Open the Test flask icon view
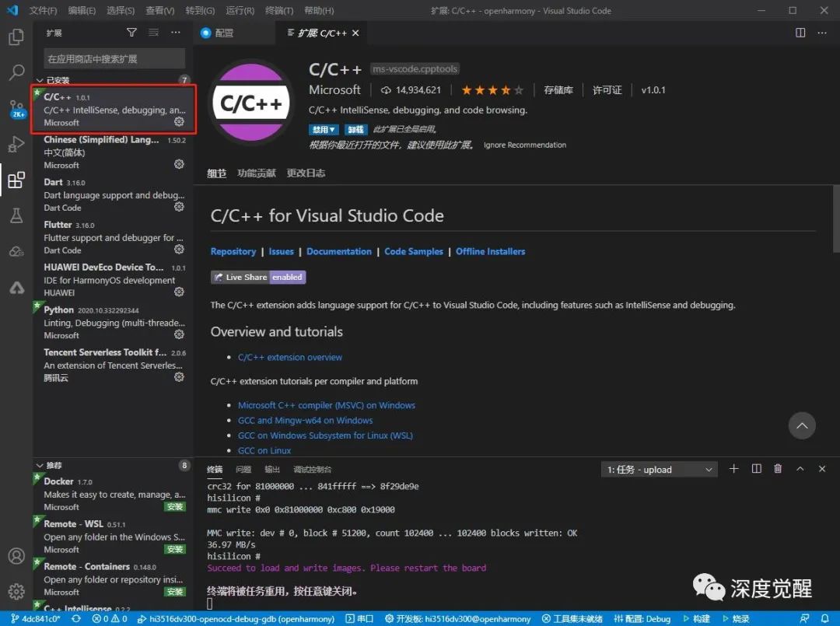The width and height of the screenshot is (840, 626). 16,215
